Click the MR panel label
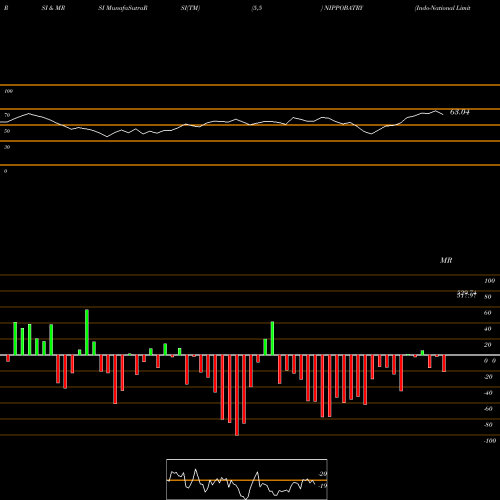Image resolution: width=500 pixels, height=500 pixels. (446, 260)
